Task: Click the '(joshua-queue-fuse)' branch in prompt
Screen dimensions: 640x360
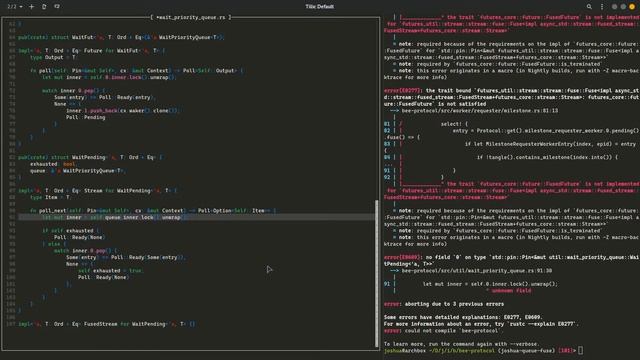Action: pyautogui.click(x=526, y=351)
